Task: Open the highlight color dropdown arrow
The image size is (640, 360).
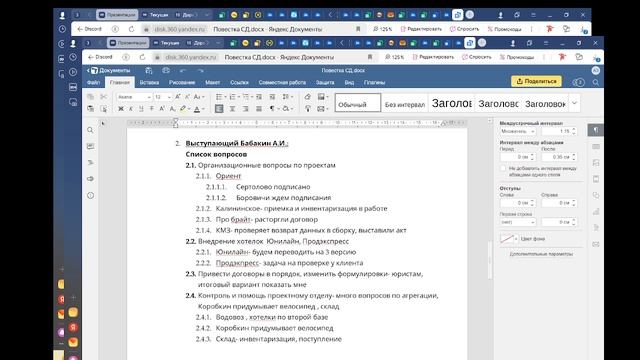Action: [x=189, y=109]
